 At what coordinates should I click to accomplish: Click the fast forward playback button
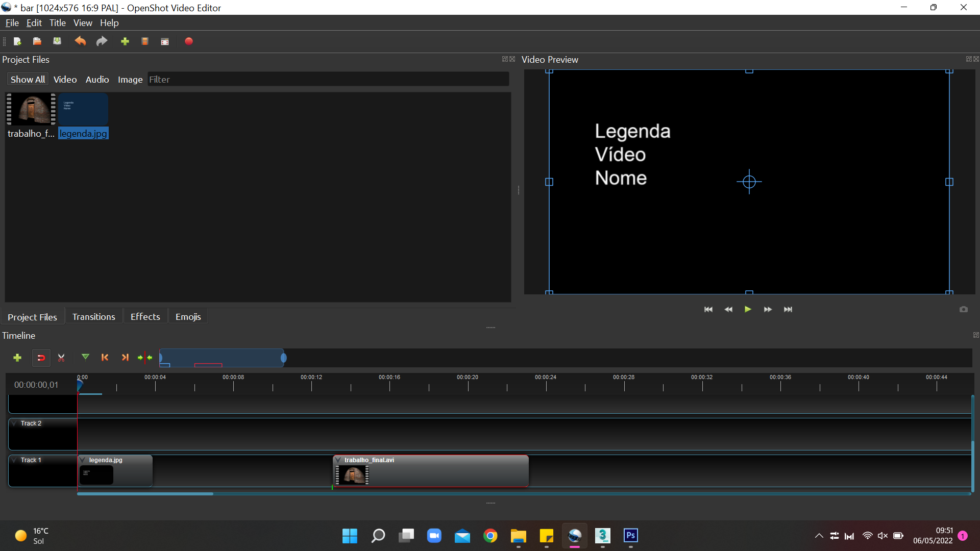pos(768,310)
